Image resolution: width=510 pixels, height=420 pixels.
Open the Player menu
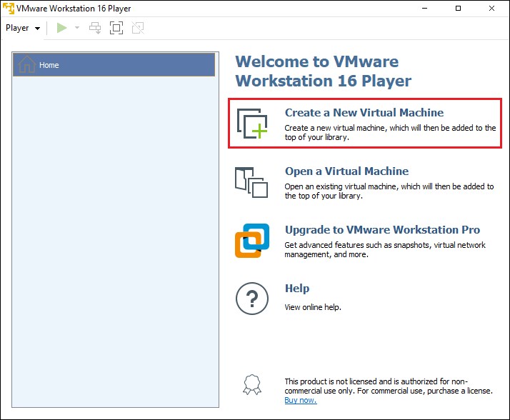[22, 28]
